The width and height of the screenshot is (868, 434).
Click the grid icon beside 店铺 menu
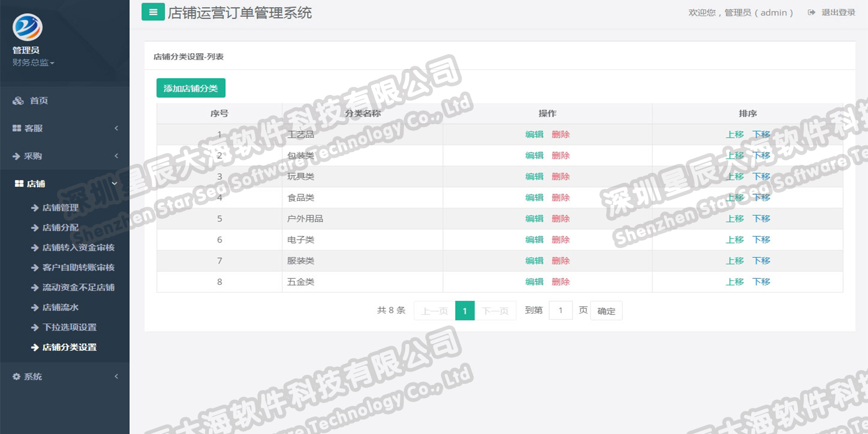(x=19, y=184)
